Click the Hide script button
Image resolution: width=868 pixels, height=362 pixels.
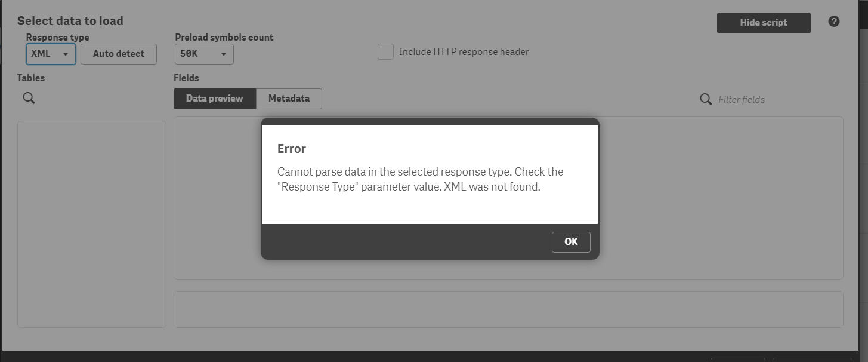pyautogui.click(x=763, y=23)
